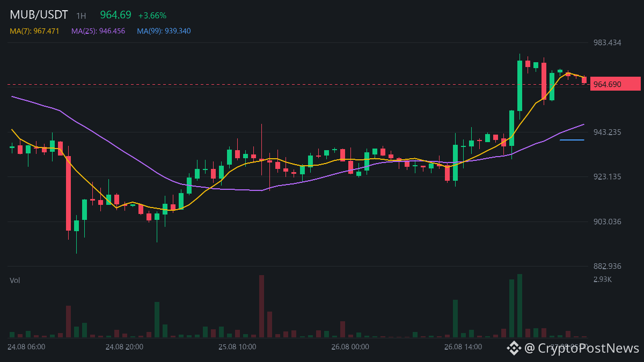Select the MA(7): 967.471 indicator label
The height and width of the screenshot is (362, 644).
pos(35,31)
